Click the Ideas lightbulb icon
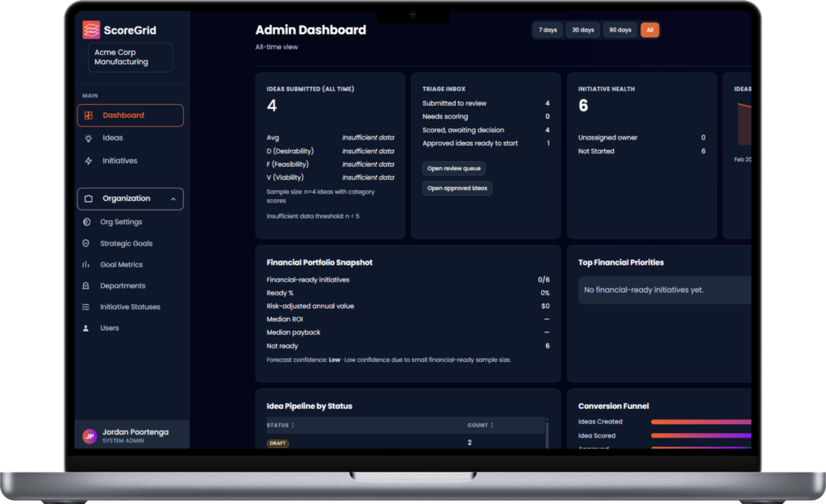Screen dimensions: 826x504 (88, 138)
